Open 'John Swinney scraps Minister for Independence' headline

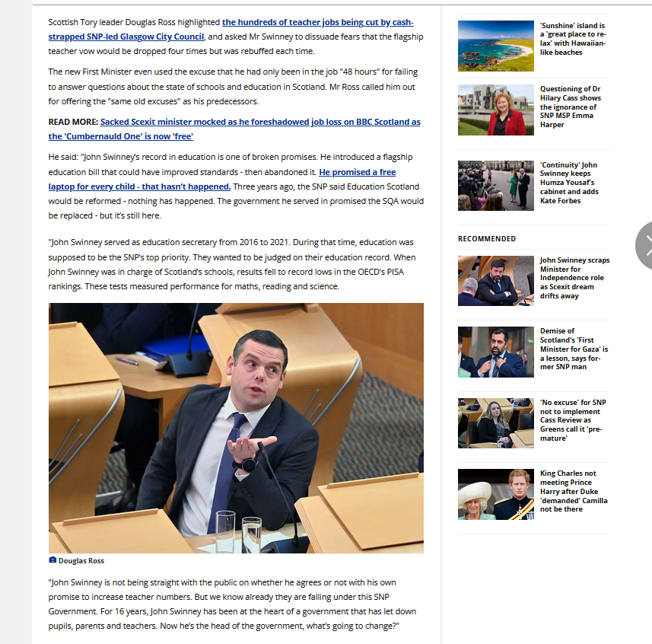(x=574, y=278)
